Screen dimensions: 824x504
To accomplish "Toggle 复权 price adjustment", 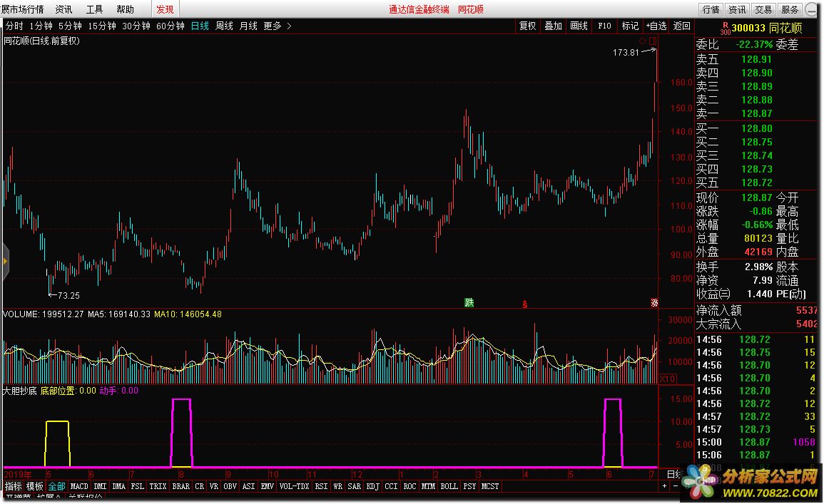I will pyautogui.click(x=528, y=26).
